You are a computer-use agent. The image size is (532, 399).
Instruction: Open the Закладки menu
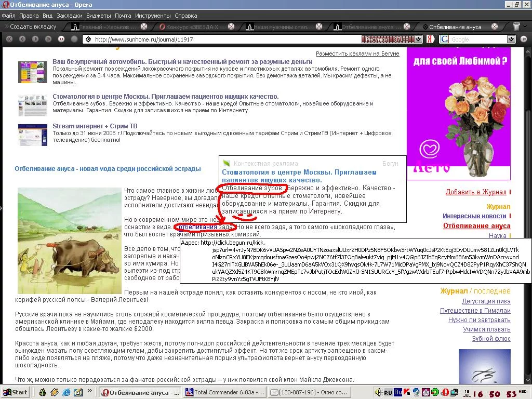(70, 16)
